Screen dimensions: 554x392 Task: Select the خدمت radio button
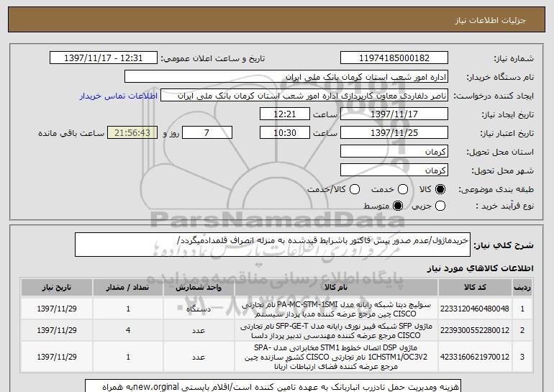pyautogui.click(x=403, y=189)
